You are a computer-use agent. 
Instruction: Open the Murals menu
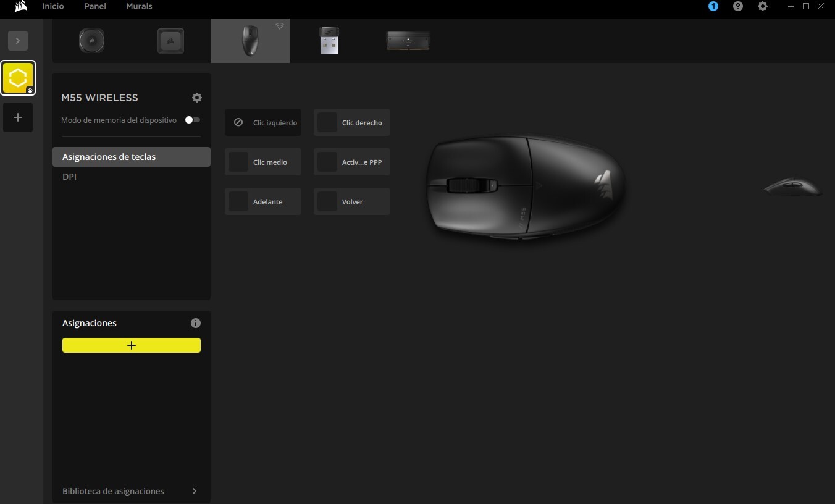click(x=139, y=6)
